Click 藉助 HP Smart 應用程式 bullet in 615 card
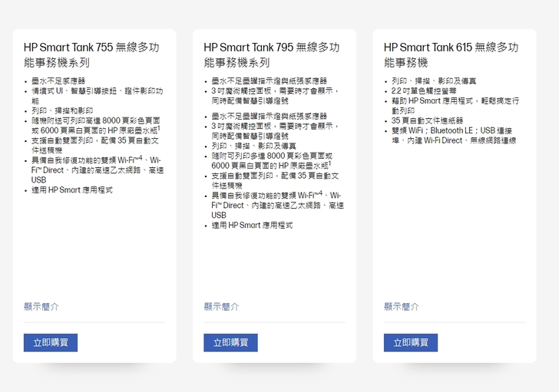The image size is (559, 392). click(455, 106)
